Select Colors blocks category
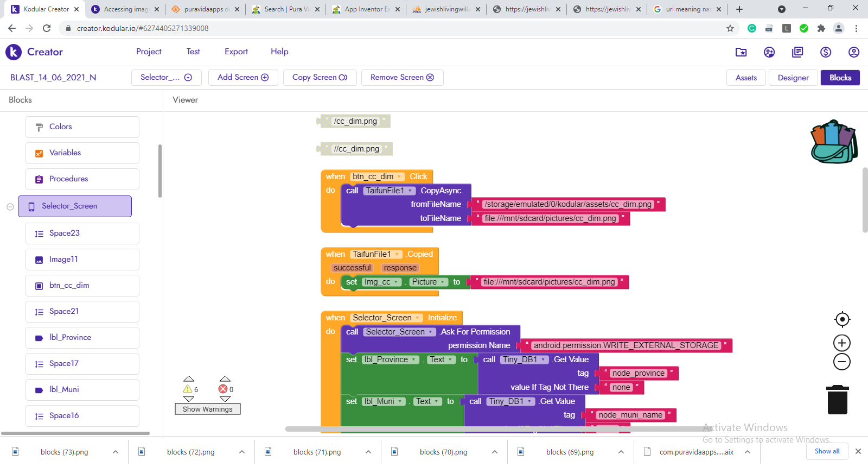Viewport: 868px width, 467px height. pyautogui.click(x=82, y=127)
